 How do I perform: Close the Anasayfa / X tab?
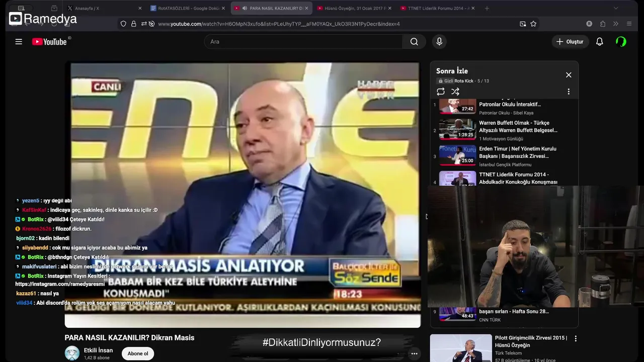(x=140, y=8)
